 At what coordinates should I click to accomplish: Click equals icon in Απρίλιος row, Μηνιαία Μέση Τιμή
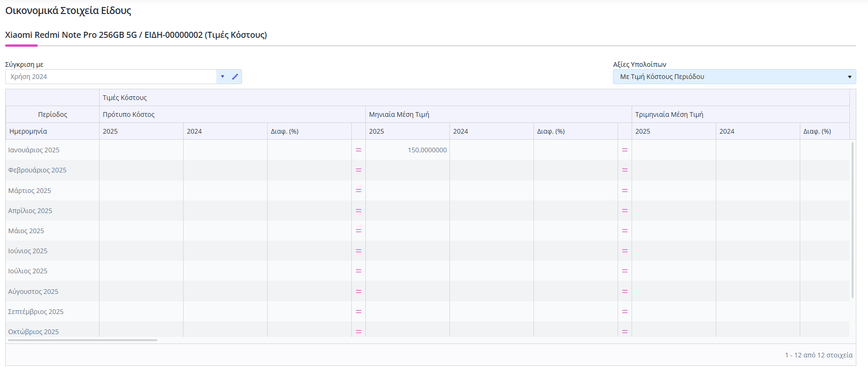(625, 211)
